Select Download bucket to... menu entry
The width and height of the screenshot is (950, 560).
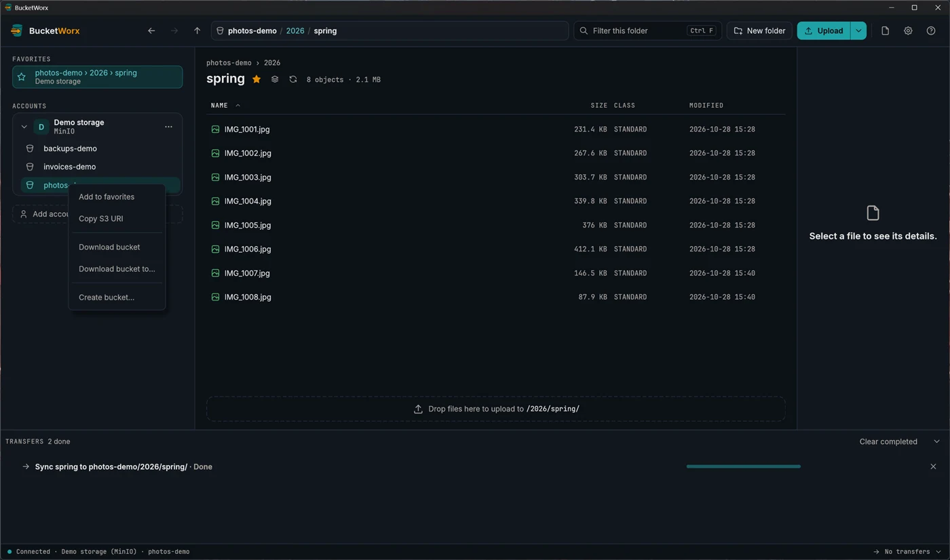pyautogui.click(x=117, y=268)
